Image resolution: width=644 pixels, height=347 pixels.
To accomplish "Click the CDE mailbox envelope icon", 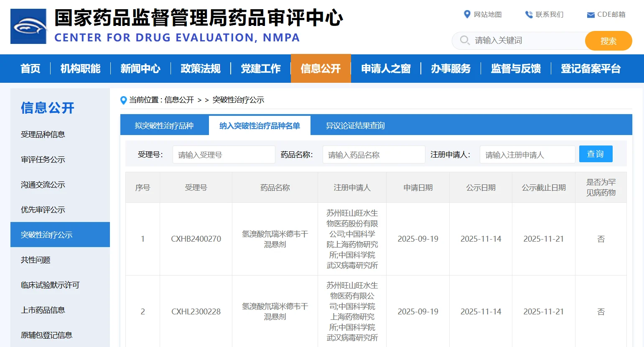I will coord(591,15).
